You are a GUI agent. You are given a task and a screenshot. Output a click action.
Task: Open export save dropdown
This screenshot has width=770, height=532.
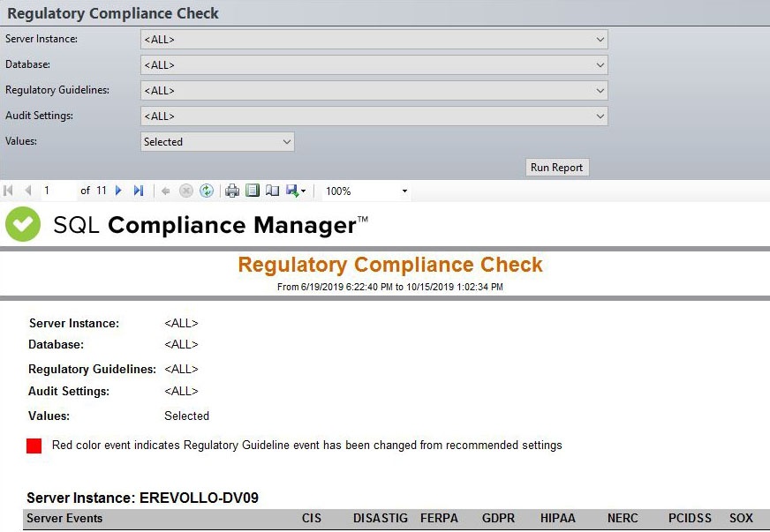point(296,191)
